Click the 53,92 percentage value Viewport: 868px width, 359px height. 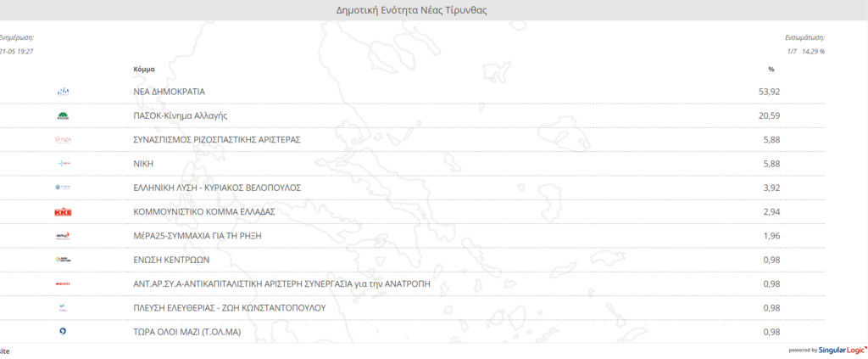pos(769,92)
